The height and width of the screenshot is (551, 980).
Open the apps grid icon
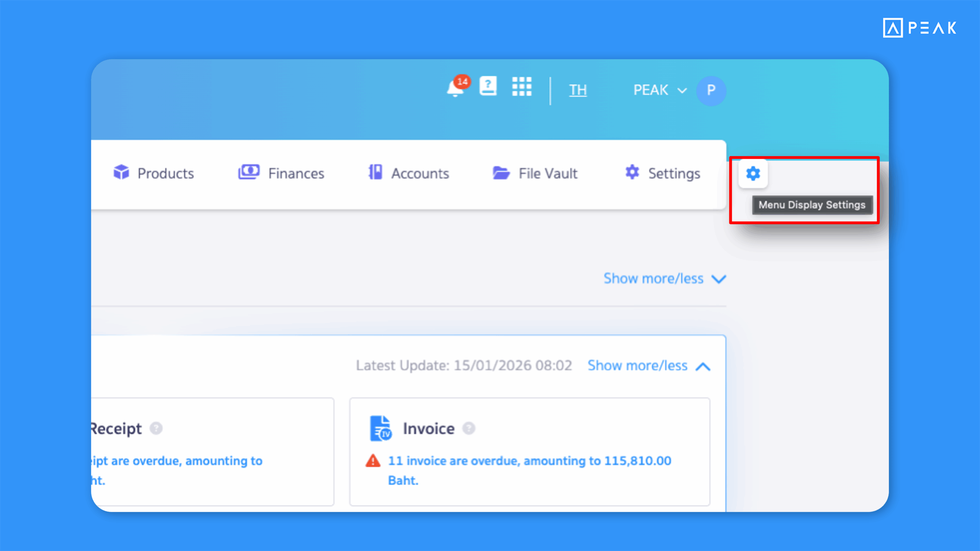point(522,87)
